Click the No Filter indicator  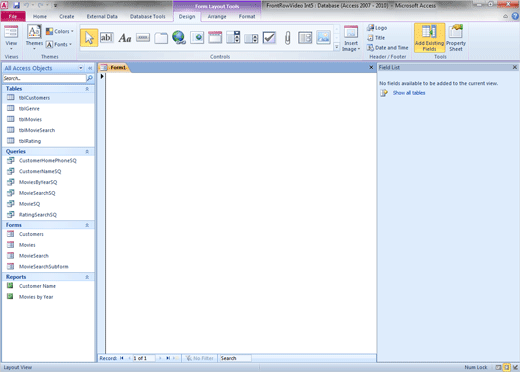click(x=200, y=358)
